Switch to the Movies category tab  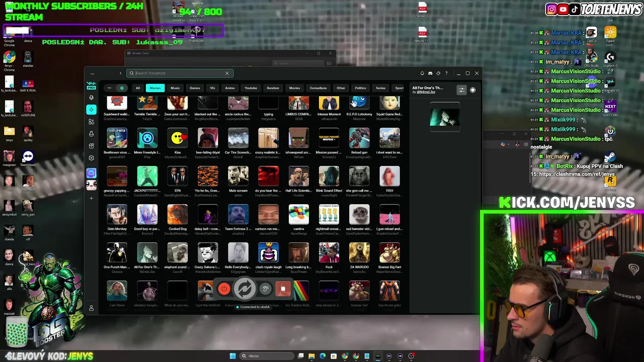click(294, 88)
